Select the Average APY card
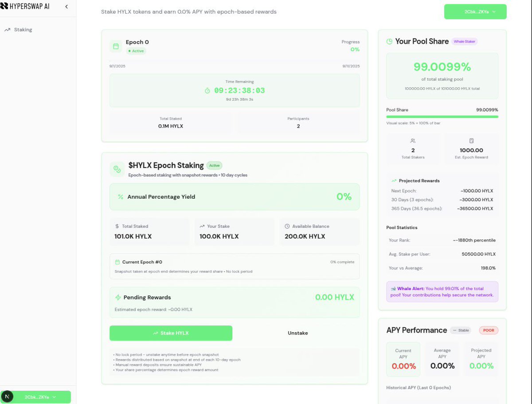 [442, 359]
